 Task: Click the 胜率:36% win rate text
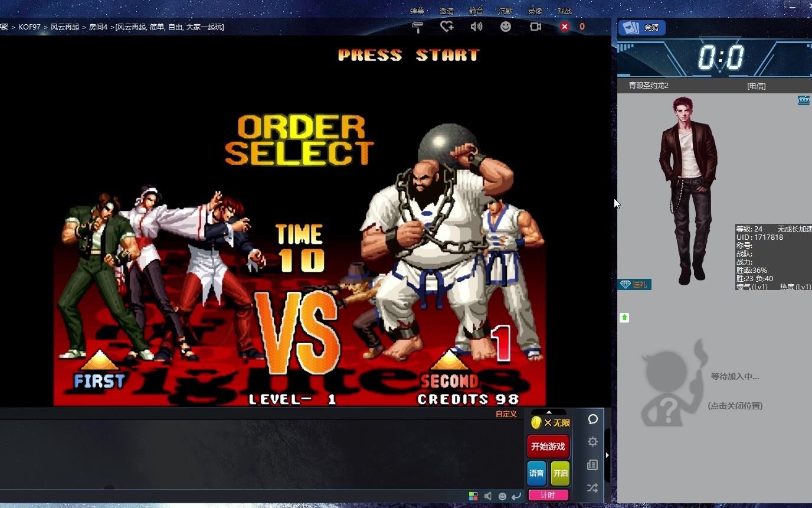[752, 271]
